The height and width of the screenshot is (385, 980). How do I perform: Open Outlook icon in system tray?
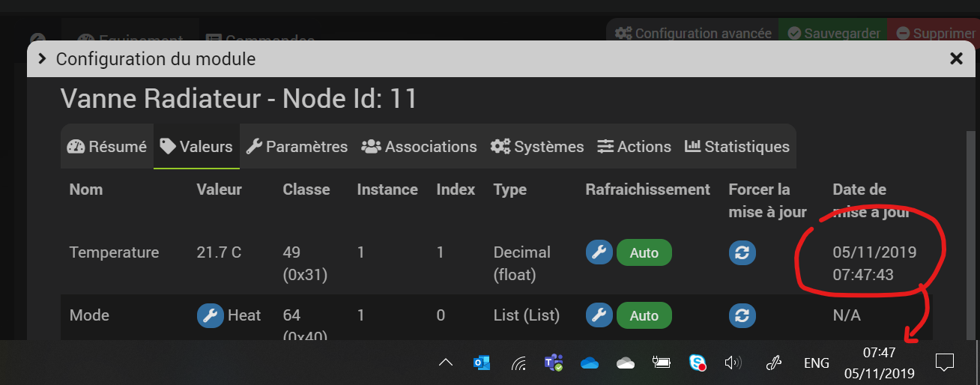coord(482,363)
